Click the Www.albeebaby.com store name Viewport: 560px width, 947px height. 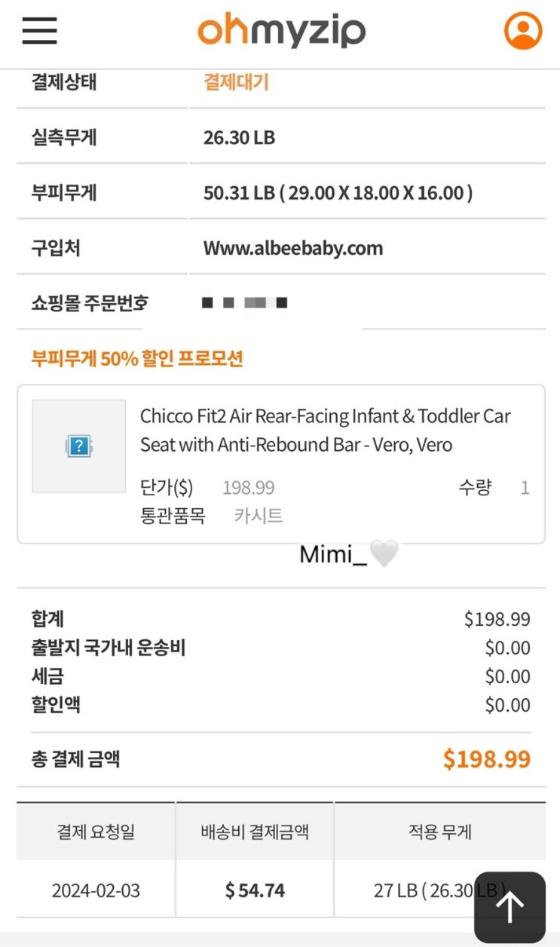pyautogui.click(x=292, y=247)
